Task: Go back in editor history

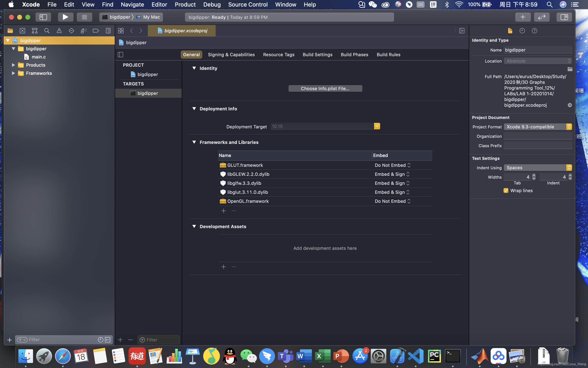Action: tap(131, 31)
